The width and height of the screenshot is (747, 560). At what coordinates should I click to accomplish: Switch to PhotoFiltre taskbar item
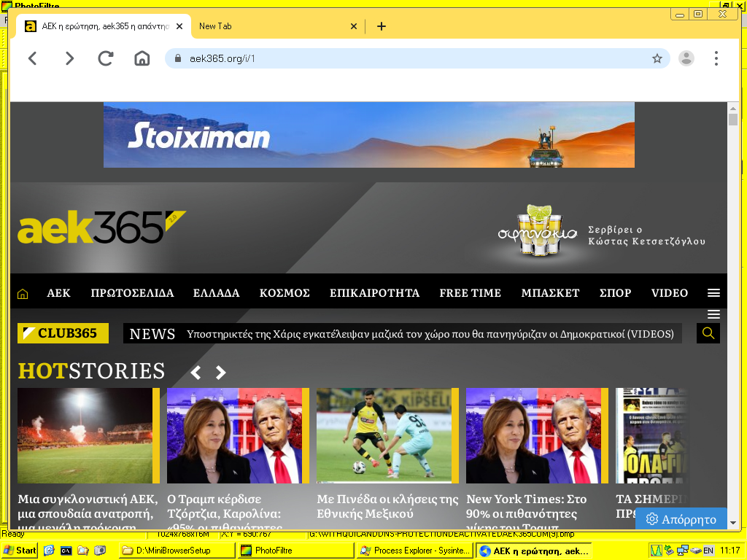pos(296,551)
